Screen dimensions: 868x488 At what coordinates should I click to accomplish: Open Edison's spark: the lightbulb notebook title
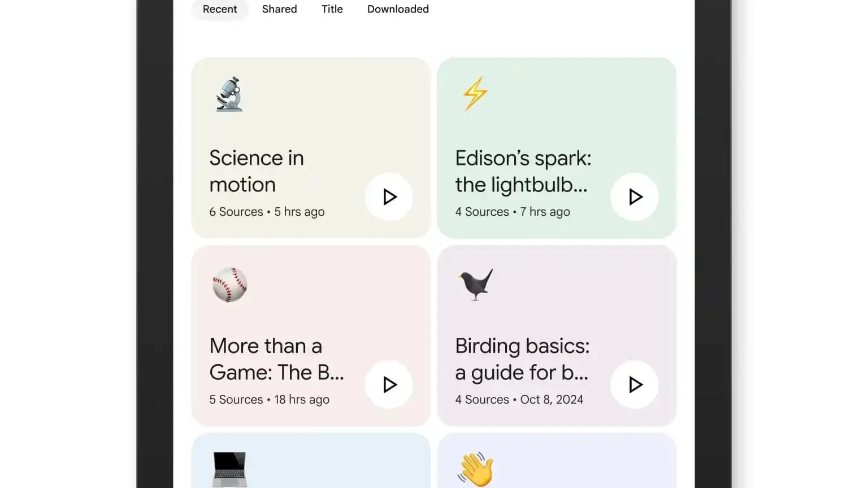click(523, 171)
